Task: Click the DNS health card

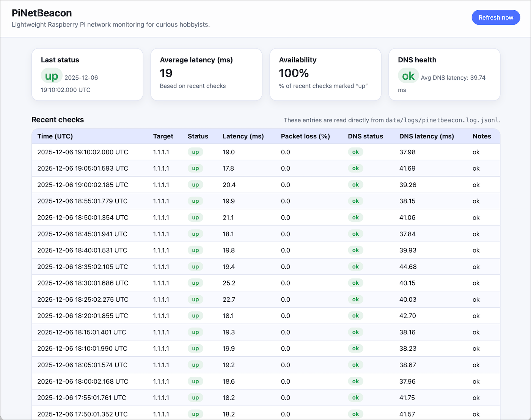Action: [x=444, y=74]
